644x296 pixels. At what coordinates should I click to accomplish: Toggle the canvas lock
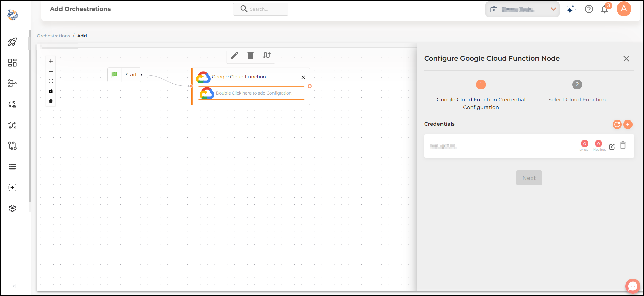[x=51, y=91]
